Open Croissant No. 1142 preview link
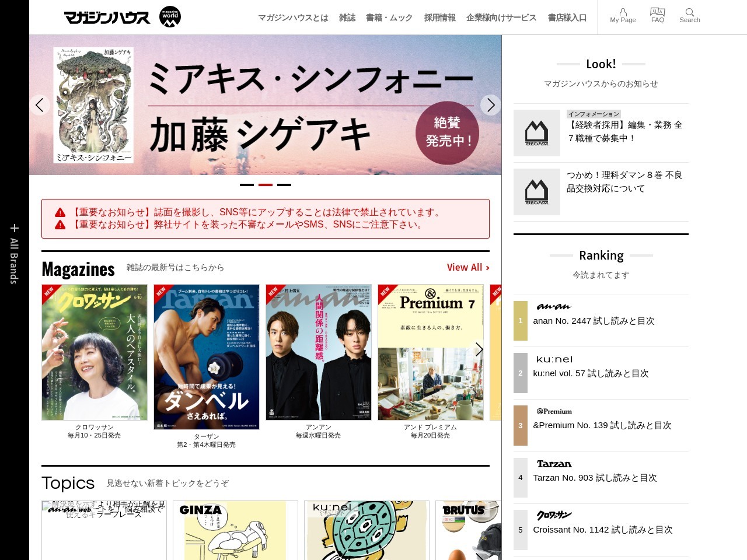This screenshot has height=560, width=747. (x=603, y=530)
